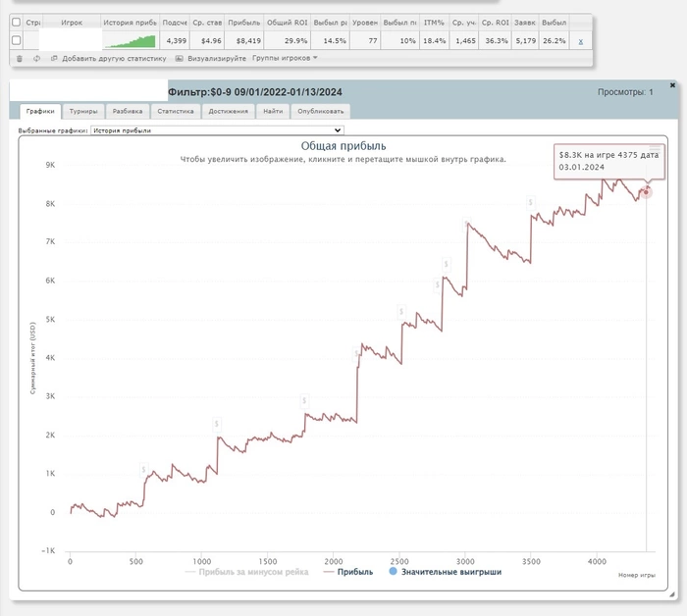Sort by the Уровен column header

[x=365, y=23]
